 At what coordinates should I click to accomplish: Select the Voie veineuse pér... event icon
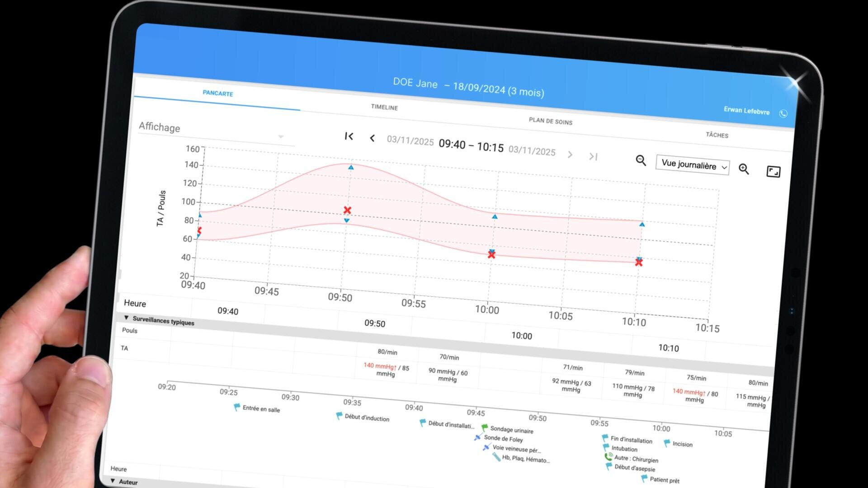[486, 447]
